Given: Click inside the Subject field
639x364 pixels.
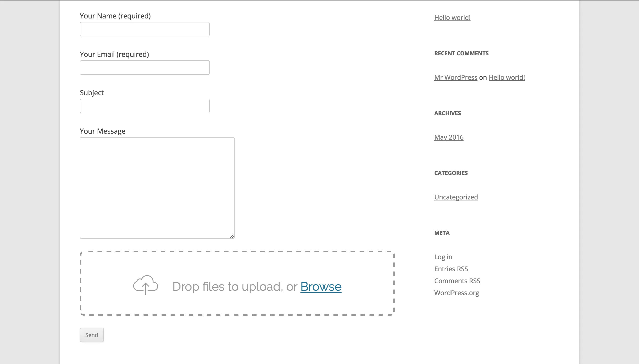Looking at the screenshot, I should tap(144, 106).
